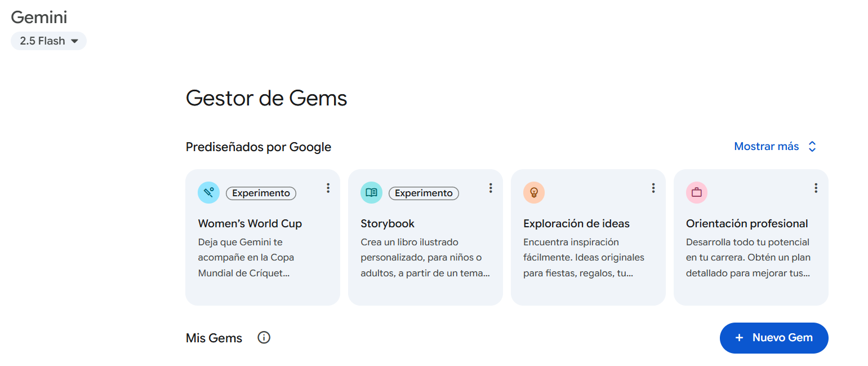This screenshot has width=868, height=366.
Task: Open the Storybook gem card
Action: [x=425, y=248]
